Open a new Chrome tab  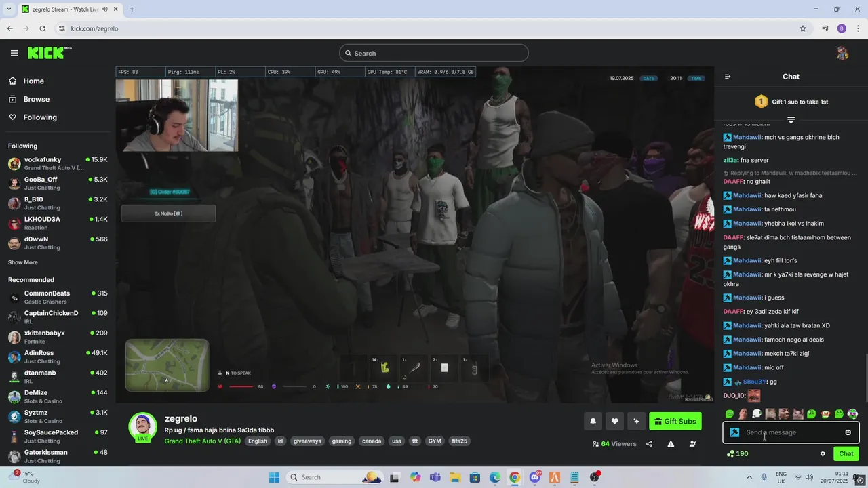click(132, 9)
